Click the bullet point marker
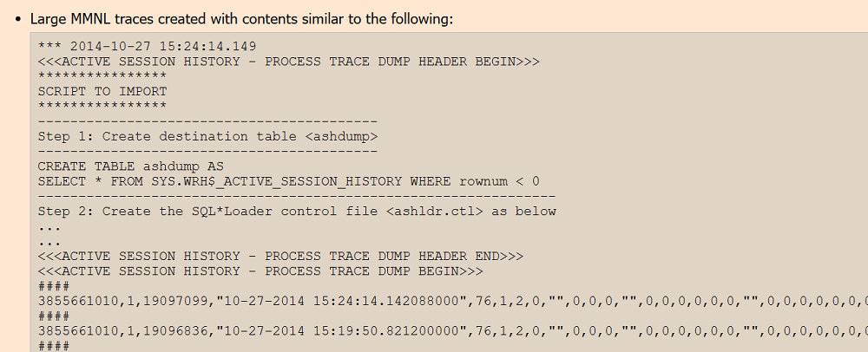The width and height of the screenshot is (868, 352). tap(18, 20)
